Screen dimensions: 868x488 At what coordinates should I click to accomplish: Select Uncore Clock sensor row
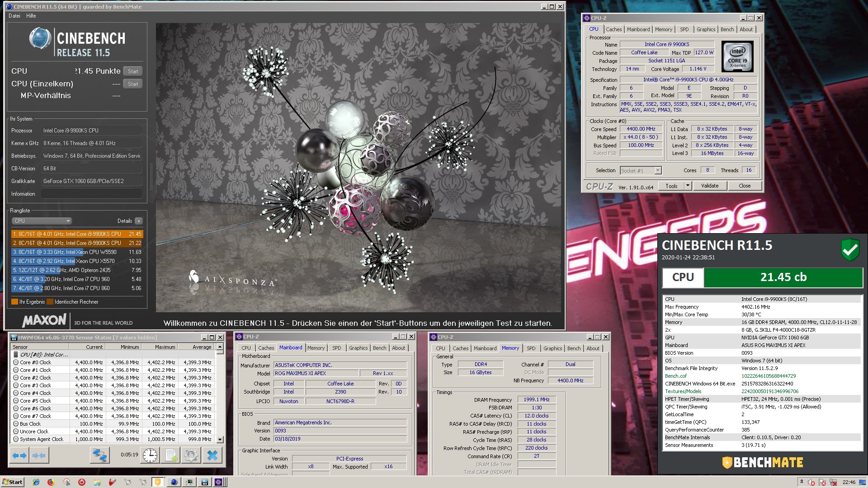point(113,432)
